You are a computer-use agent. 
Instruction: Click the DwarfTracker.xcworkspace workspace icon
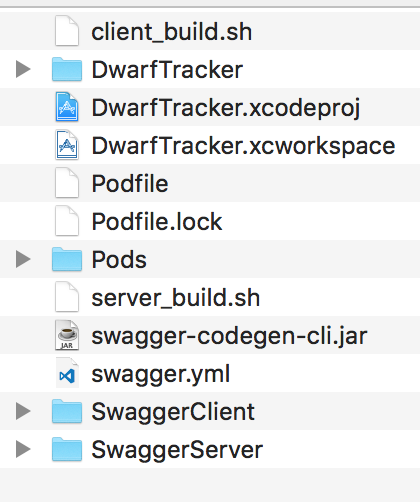67,145
